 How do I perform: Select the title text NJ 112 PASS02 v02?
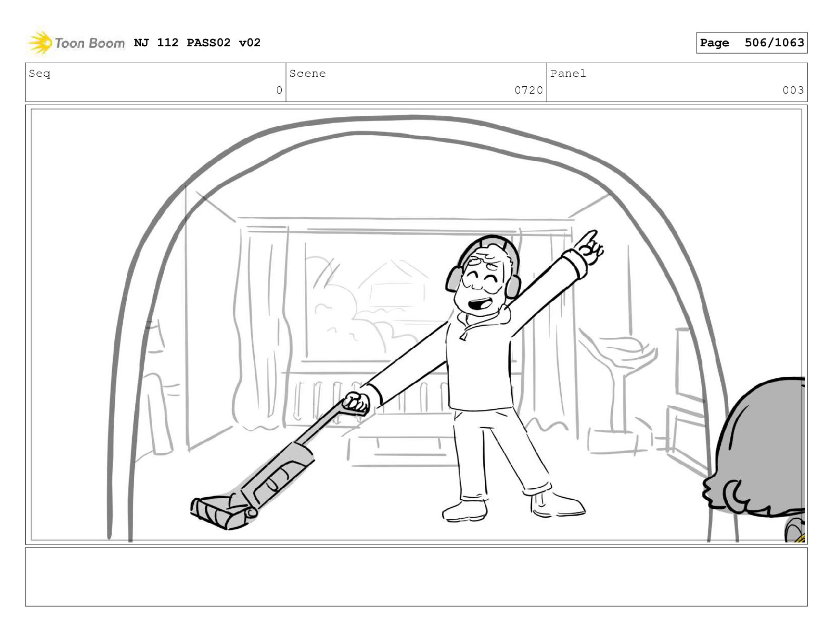point(197,43)
